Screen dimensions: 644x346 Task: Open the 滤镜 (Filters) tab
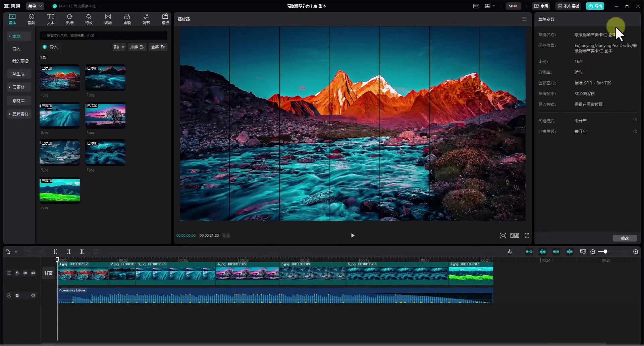127,19
